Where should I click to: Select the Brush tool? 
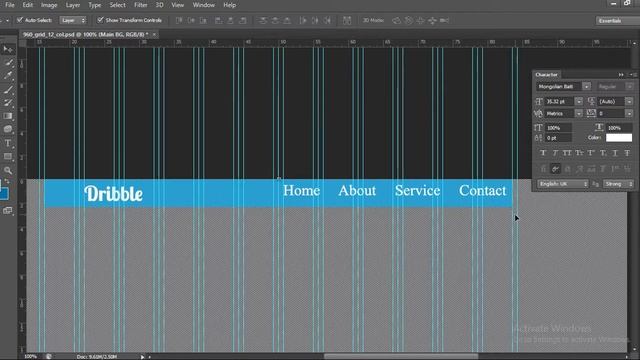[x=8, y=89]
